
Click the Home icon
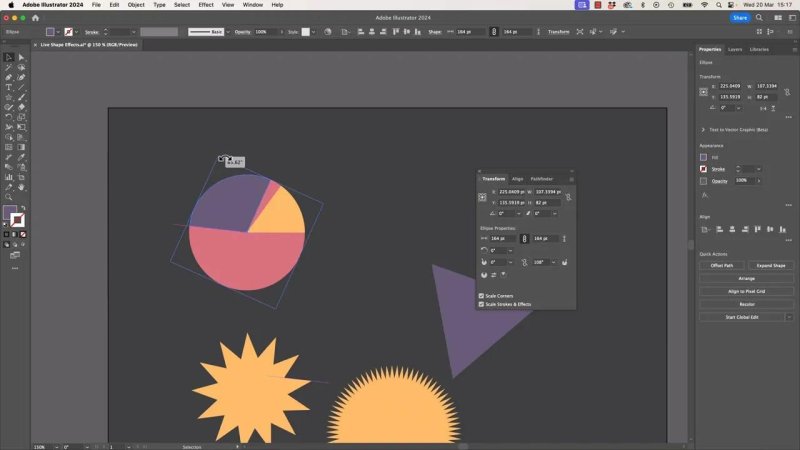[35, 18]
